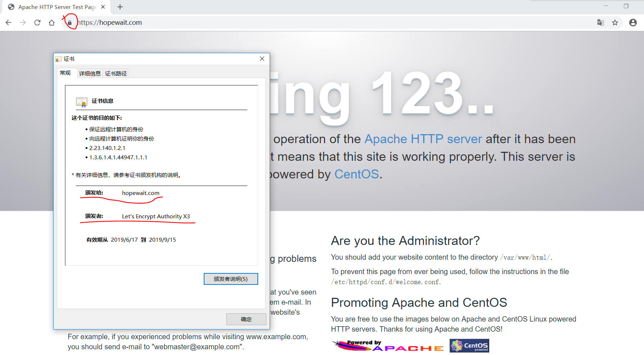Click the issued-to value hopewait.com
This screenshot has height=355, width=644.
pyautogui.click(x=141, y=193)
